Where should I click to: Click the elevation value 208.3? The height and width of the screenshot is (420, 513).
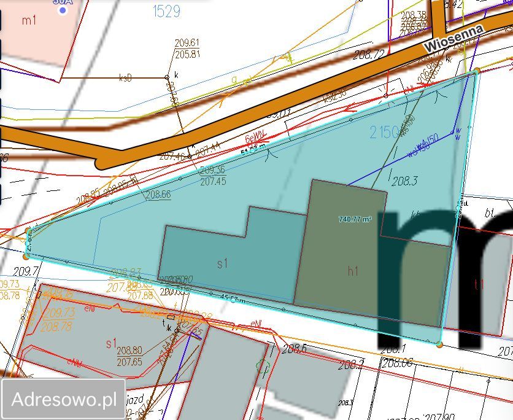[x=404, y=181]
